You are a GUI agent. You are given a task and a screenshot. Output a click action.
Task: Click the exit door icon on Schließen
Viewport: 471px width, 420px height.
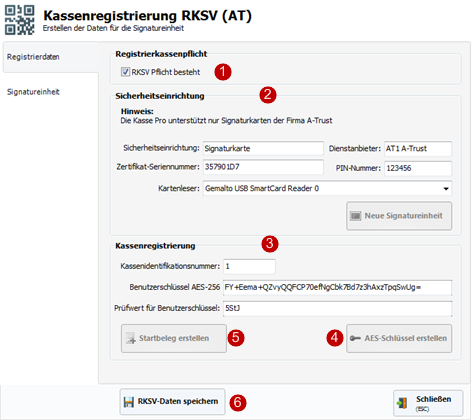pos(402,403)
